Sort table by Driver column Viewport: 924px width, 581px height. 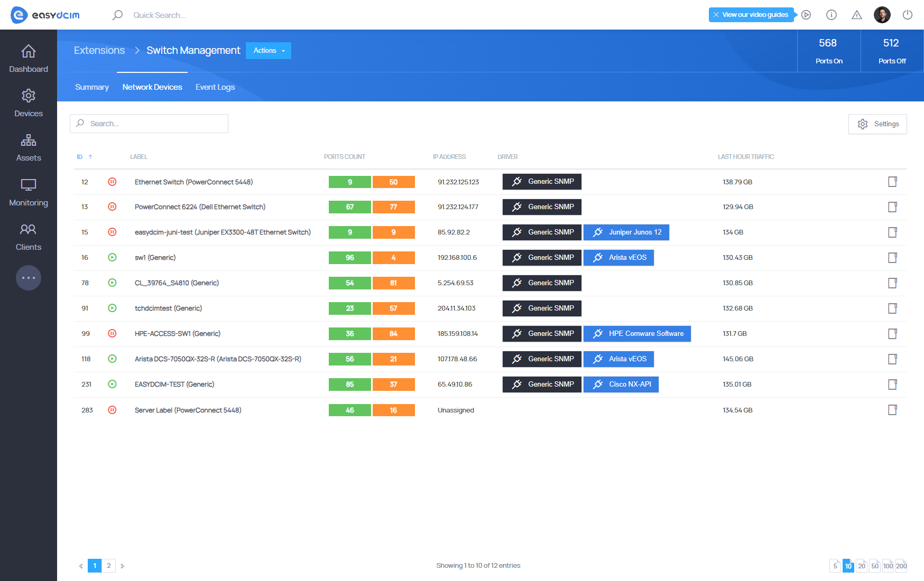507,157
